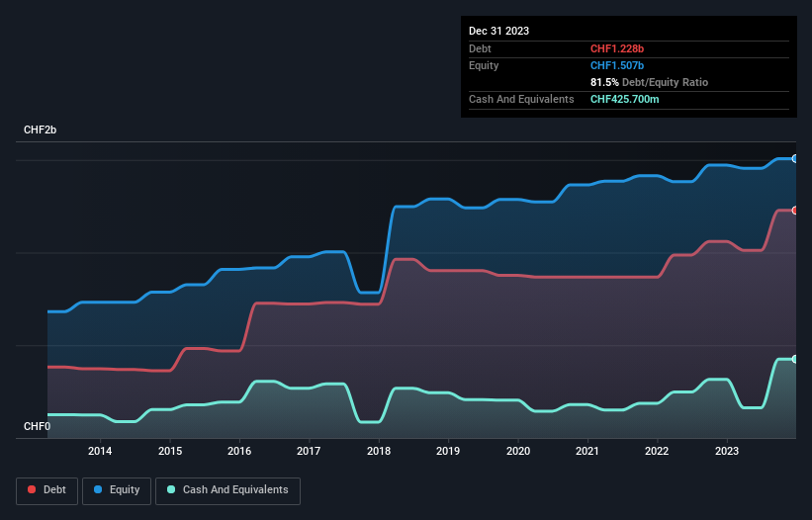Click the teal Cash endpoint marker
The image size is (812, 520).
pos(794,359)
